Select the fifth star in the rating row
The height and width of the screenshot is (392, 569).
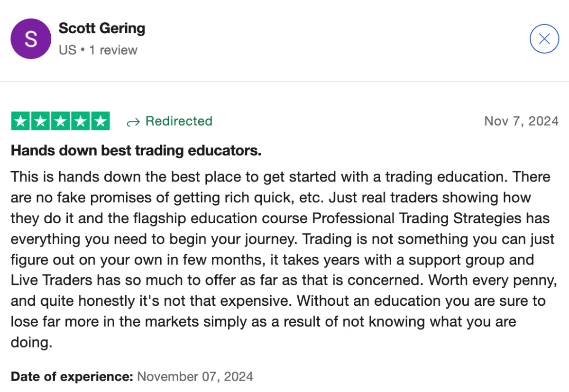pos(100,121)
